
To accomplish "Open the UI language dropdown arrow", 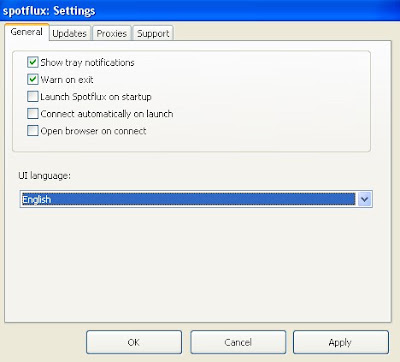I will tap(364, 199).
